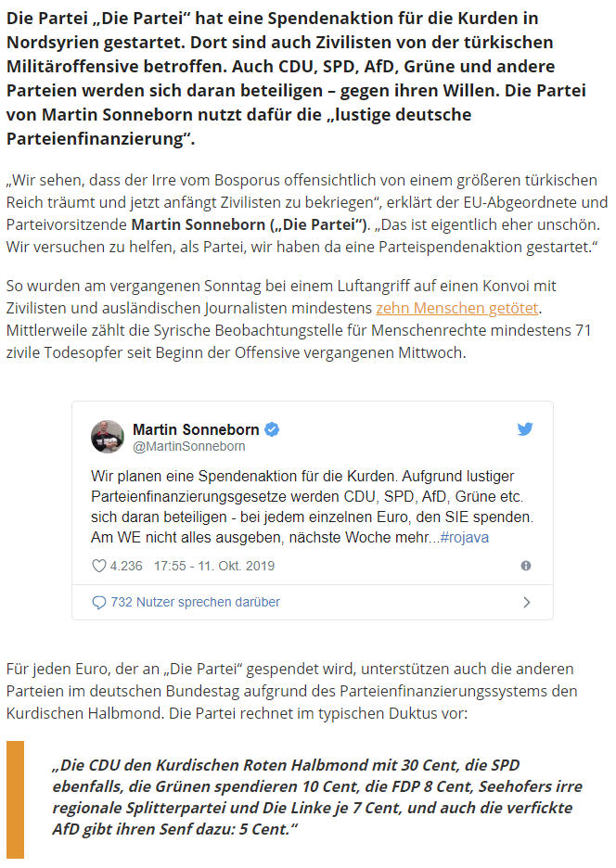This screenshot has width=616, height=868.
Task: Click the blue verified badge icon
Action: [272, 429]
